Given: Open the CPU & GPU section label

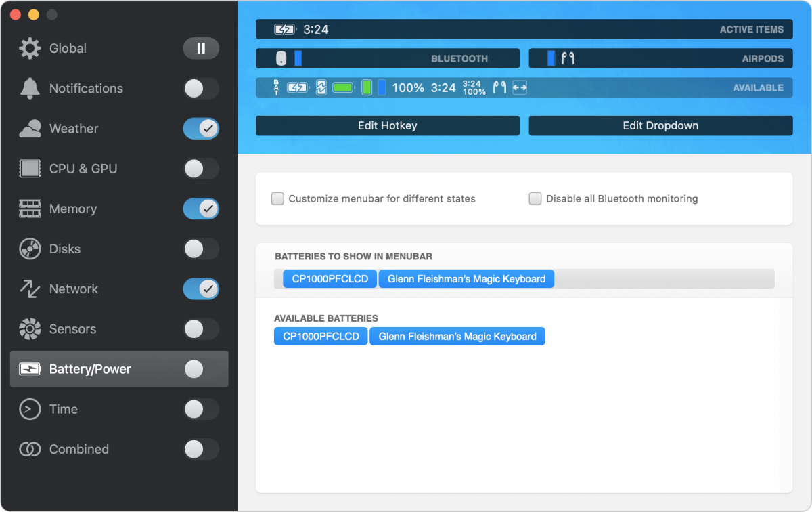Looking at the screenshot, I should pos(83,169).
